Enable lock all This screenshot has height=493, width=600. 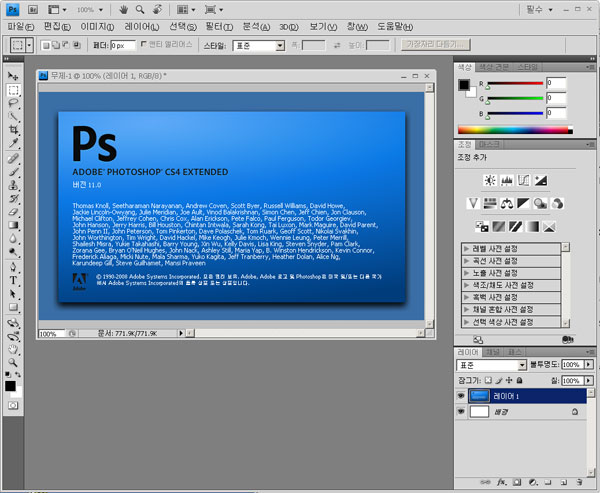[x=519, y=380]
